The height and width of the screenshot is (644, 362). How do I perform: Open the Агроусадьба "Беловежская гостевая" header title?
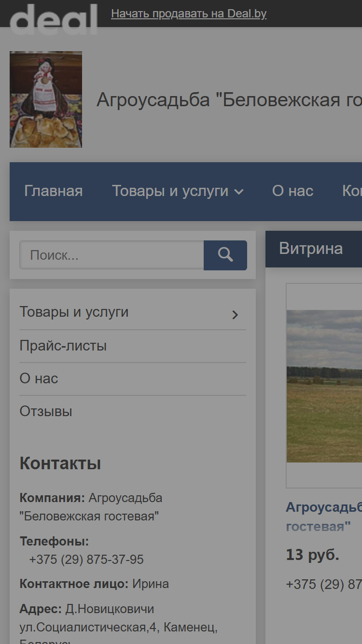pyautogui.click(x=229, y=99)
